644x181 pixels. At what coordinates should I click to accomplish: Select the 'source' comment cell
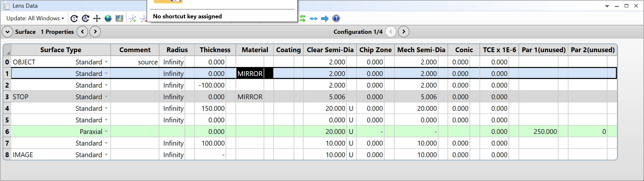[135, 62]
